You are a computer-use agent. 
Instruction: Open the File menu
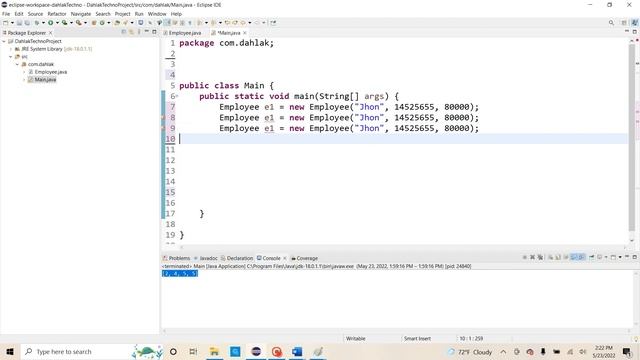coord(6,14)
